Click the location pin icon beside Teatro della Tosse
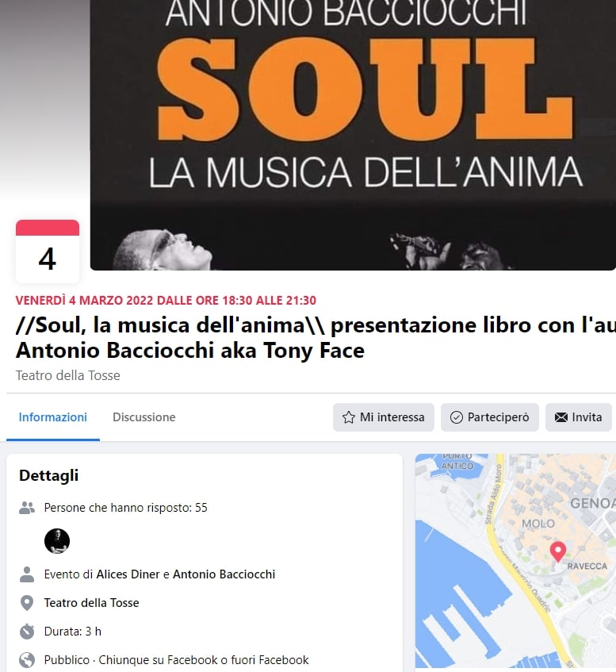 [27, 602]
